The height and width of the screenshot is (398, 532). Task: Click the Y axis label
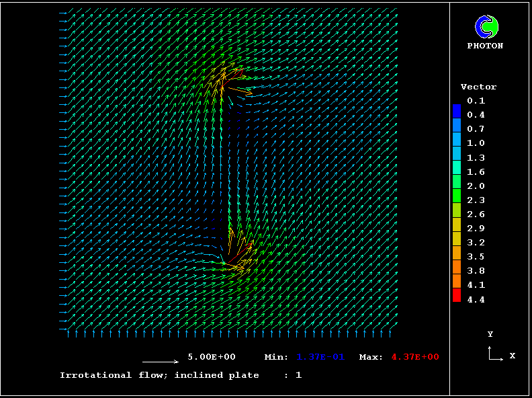click(490, 334)
